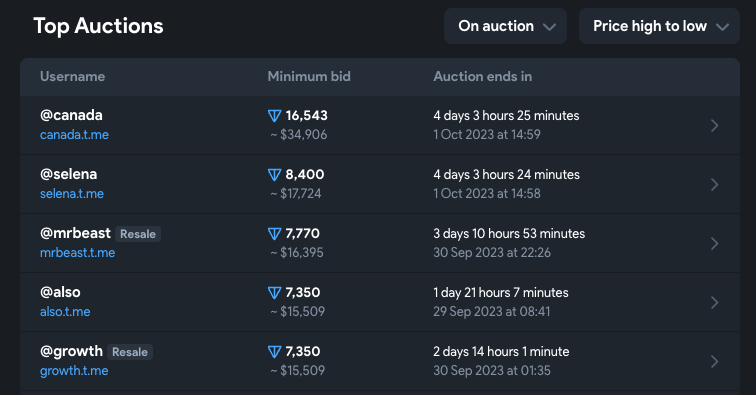Open the @growth auction via right chevron
Viewport: 756px width, 395px height.
tap(715, 361)
